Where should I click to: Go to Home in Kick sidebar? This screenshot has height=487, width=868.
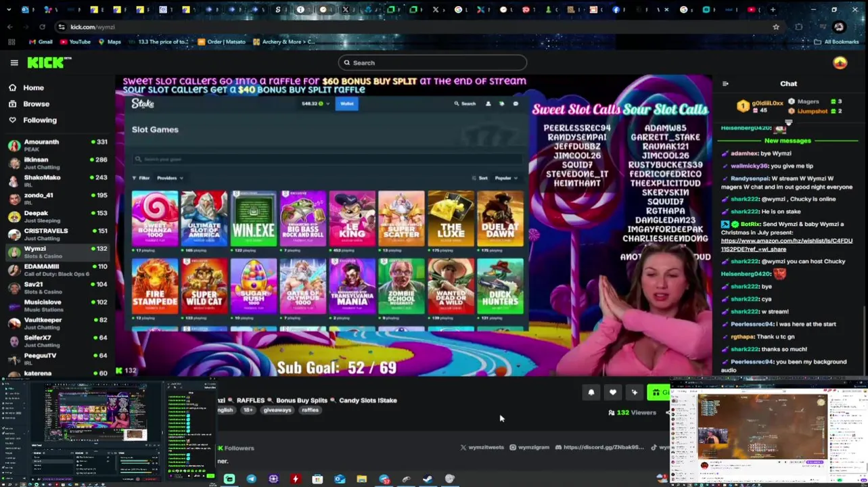(x=33, y=87)
